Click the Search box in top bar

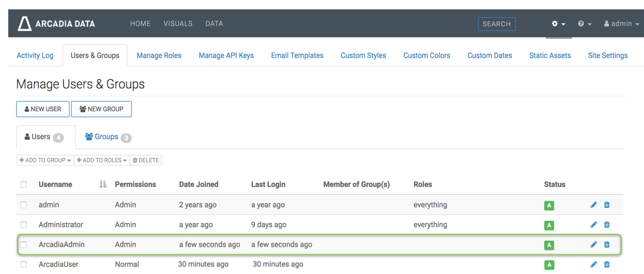(496, 24)
